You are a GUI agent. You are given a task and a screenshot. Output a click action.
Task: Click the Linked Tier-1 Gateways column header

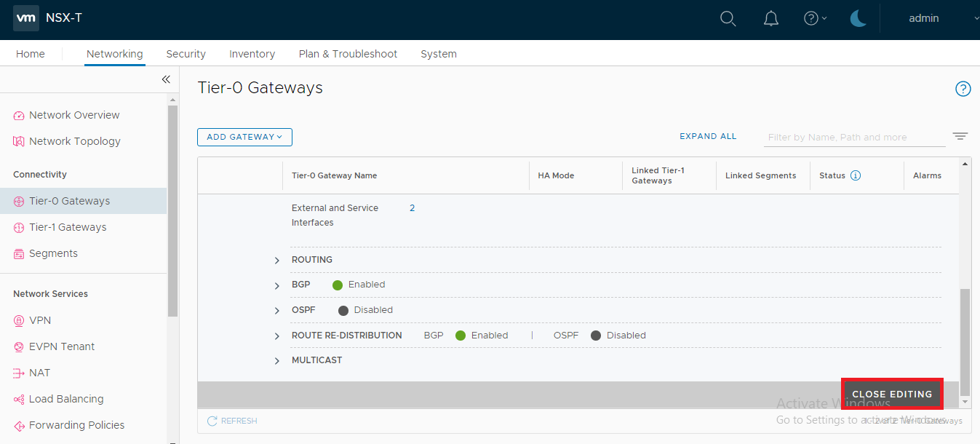(658, 175)
